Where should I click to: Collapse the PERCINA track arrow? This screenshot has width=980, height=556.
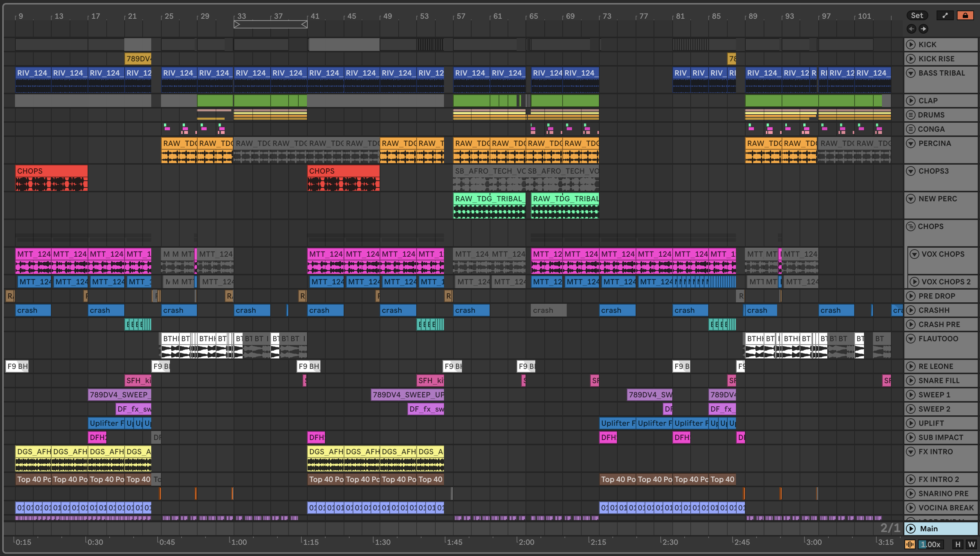[x=911, y=143]
